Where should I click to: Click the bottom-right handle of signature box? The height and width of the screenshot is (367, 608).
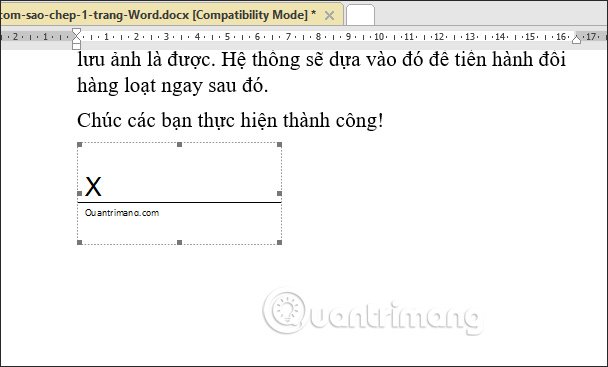pyautogui.click(x=279, y=242)
